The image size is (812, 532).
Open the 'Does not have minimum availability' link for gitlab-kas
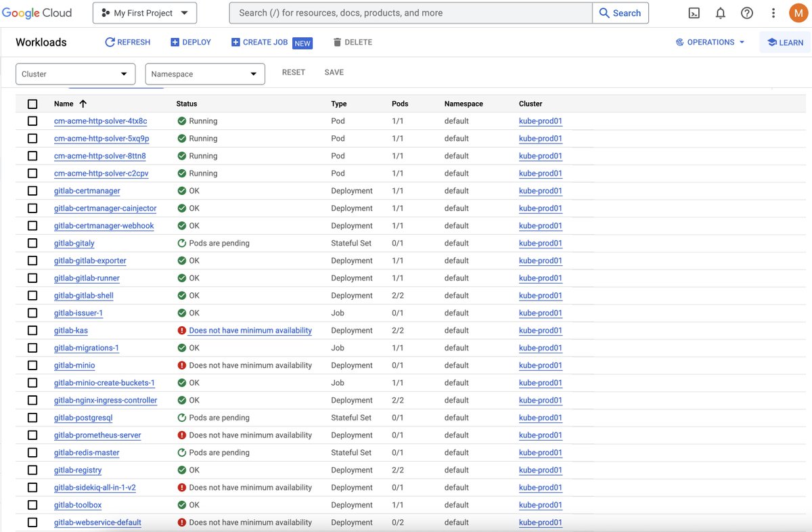click(x=250, y=330)
